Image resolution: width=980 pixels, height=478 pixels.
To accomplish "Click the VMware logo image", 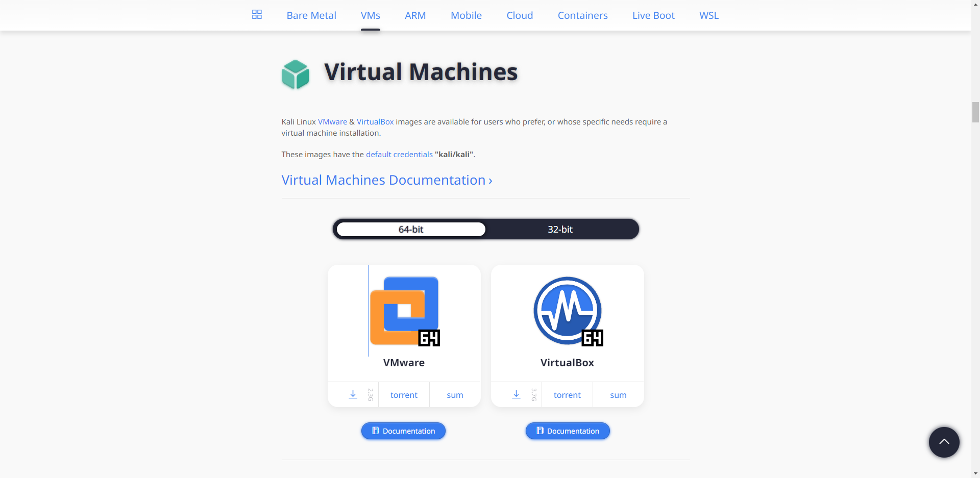I will (404, 311).
